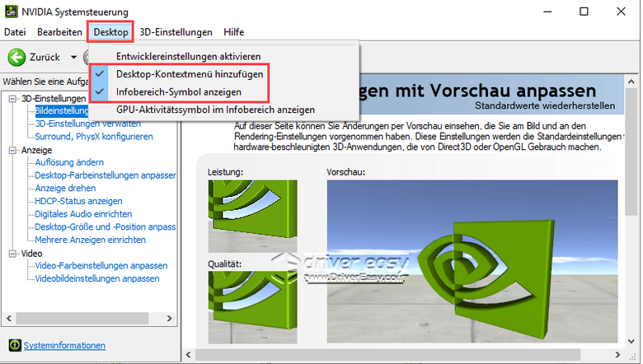
Task: Select the Video tree heading
Action: pos(31,254)
